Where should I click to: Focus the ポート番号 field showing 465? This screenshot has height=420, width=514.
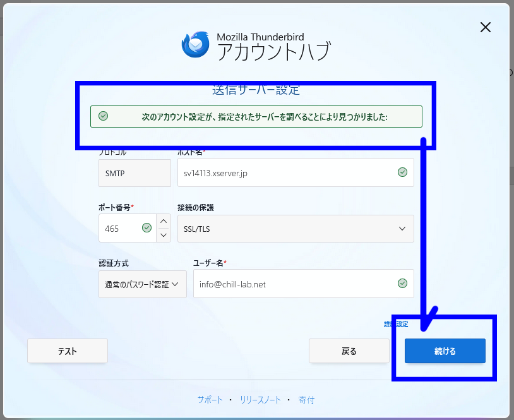120,229
